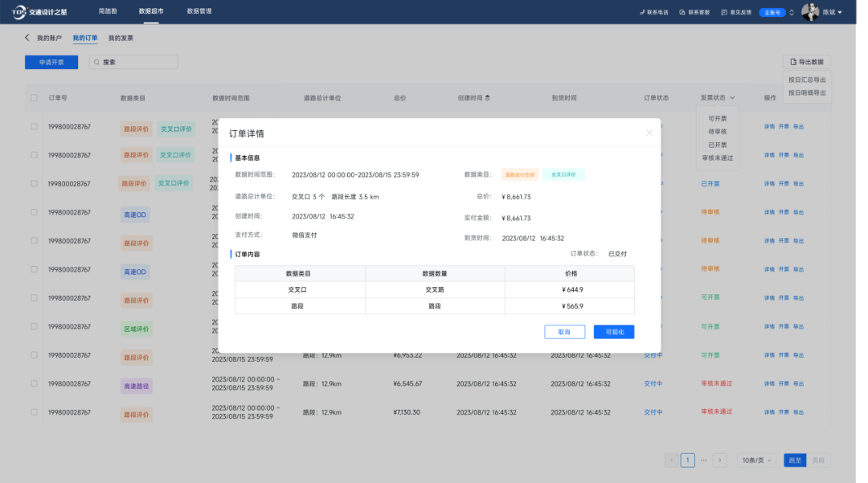Switch to the 我的发票 tab
Image resolution: width=868 pixels, height=483 pixels.
pyautogui.click(x=121, y=38)
